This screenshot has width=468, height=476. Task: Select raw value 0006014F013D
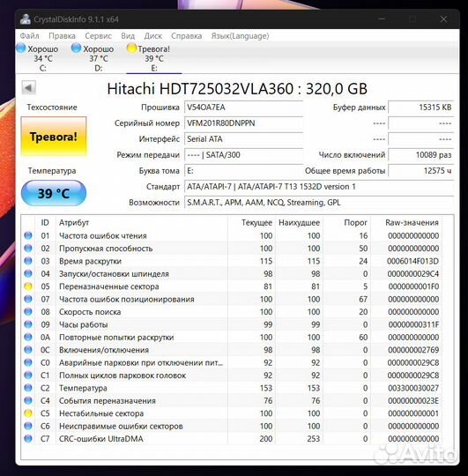pyautogui.click(x=412, y=261)
